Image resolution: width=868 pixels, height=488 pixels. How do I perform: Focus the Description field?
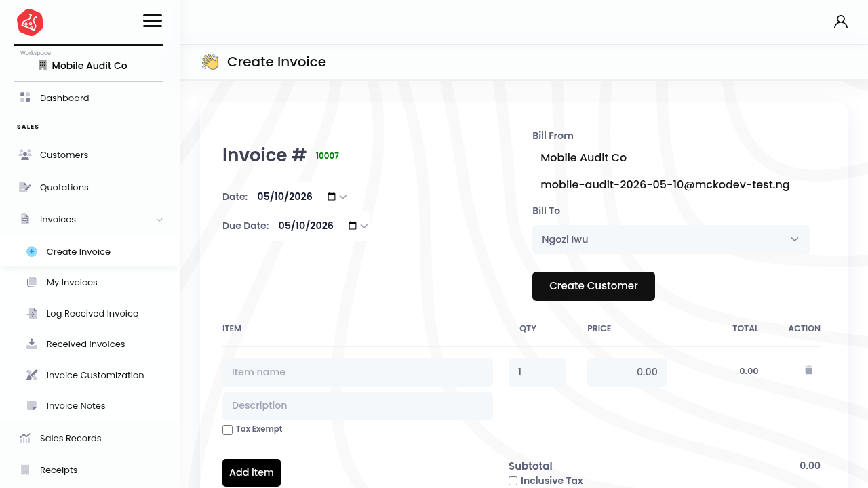[x=357, y=405]
